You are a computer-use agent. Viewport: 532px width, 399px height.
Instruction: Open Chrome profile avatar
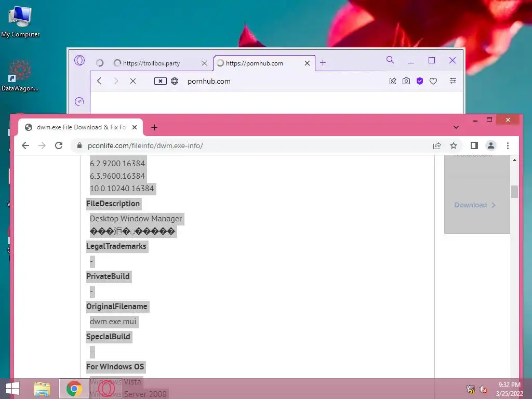point(490,145)
